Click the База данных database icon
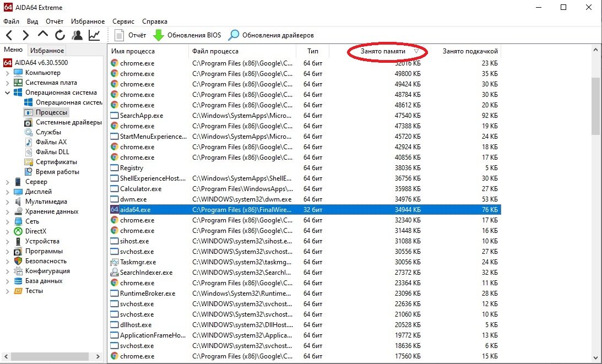 click(18, 281)
